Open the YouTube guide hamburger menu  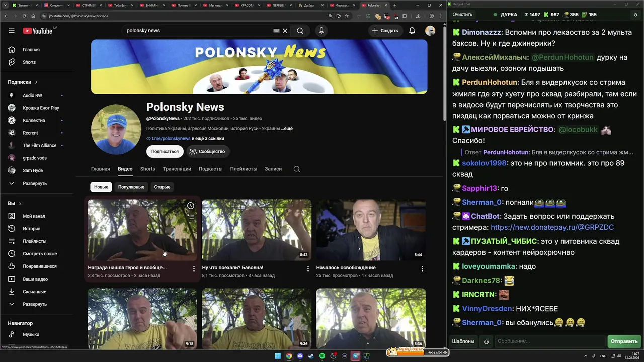coord(12,31)
